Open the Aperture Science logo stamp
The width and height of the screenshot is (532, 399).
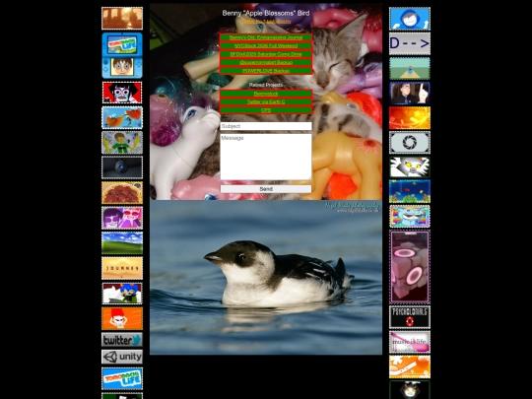coord(410,143)
